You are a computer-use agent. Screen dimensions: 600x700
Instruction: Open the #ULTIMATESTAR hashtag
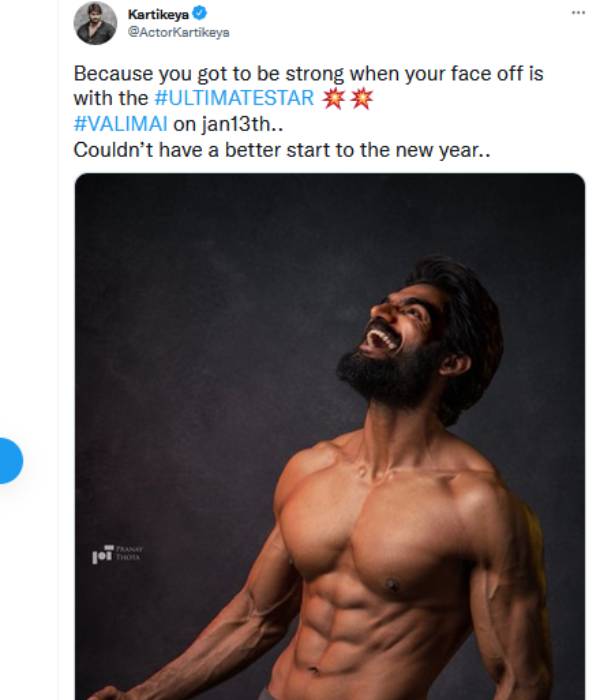tap(235, 99)
